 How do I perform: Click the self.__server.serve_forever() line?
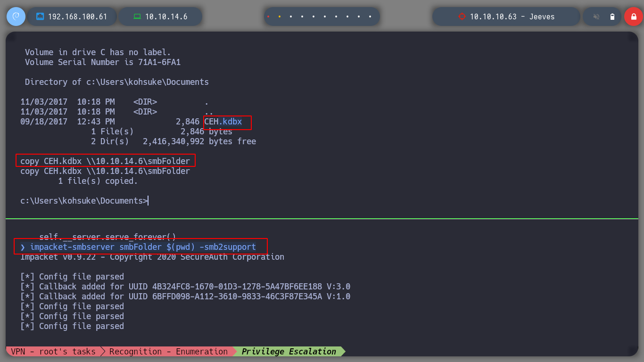click(x=107, y=237)
